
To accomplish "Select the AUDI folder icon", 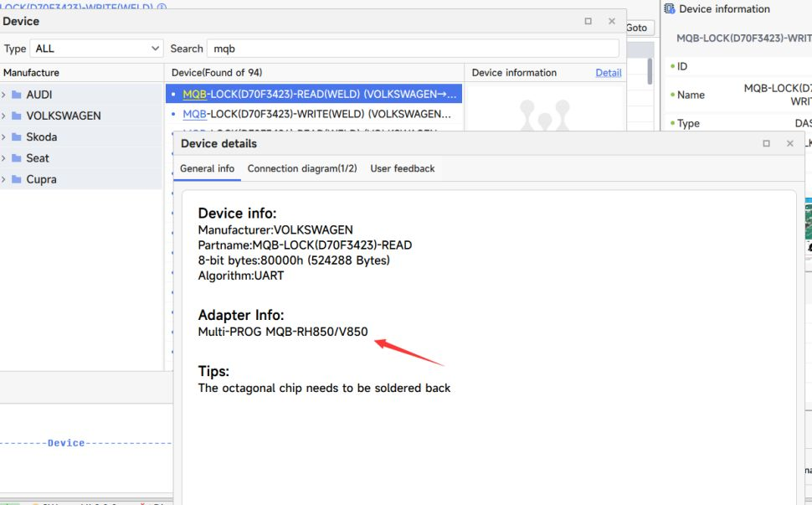I will 17,95.
